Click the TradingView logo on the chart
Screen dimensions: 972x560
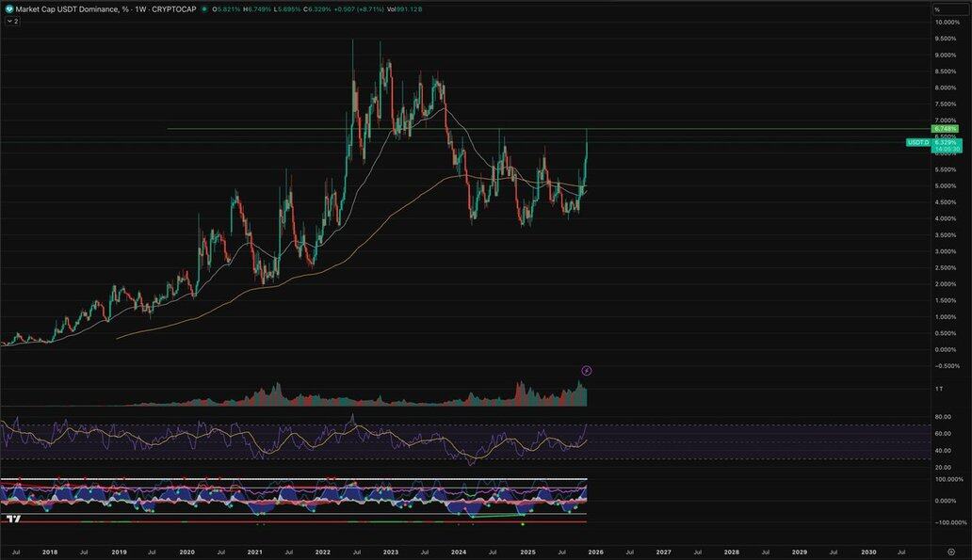[x=12, y=520]
